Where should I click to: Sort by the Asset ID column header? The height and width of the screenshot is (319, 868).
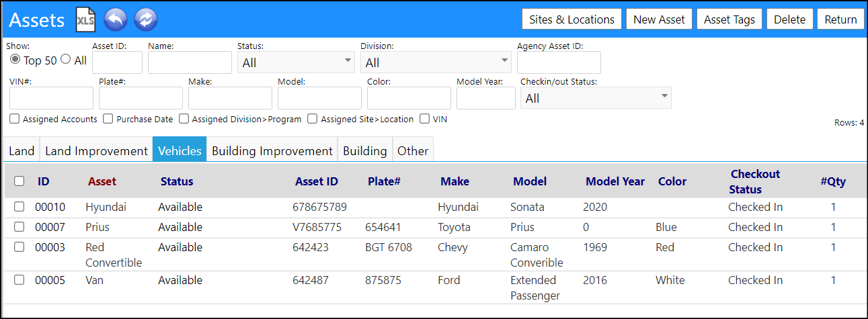pos(317,181)
